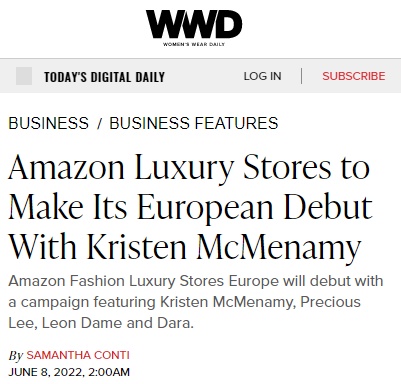Open Today's Digital Daily
The image size is (401, 384).
click(x=104, y=77)
